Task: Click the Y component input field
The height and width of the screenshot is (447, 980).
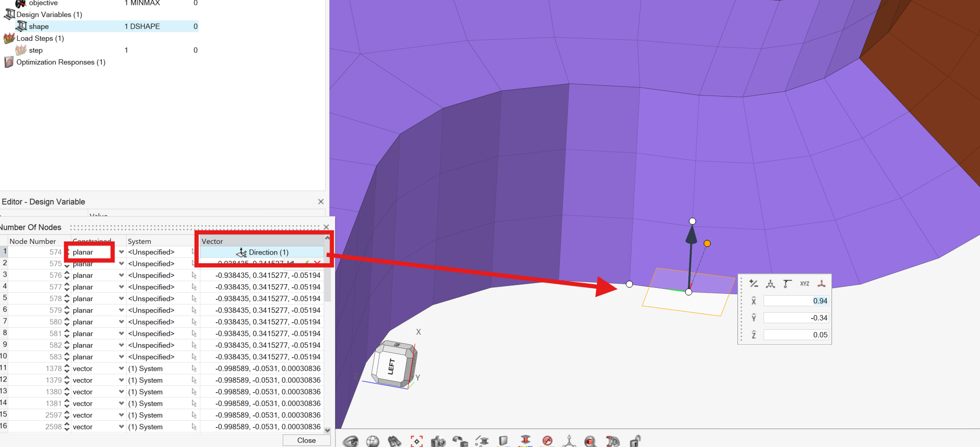Action: (796, 318)
